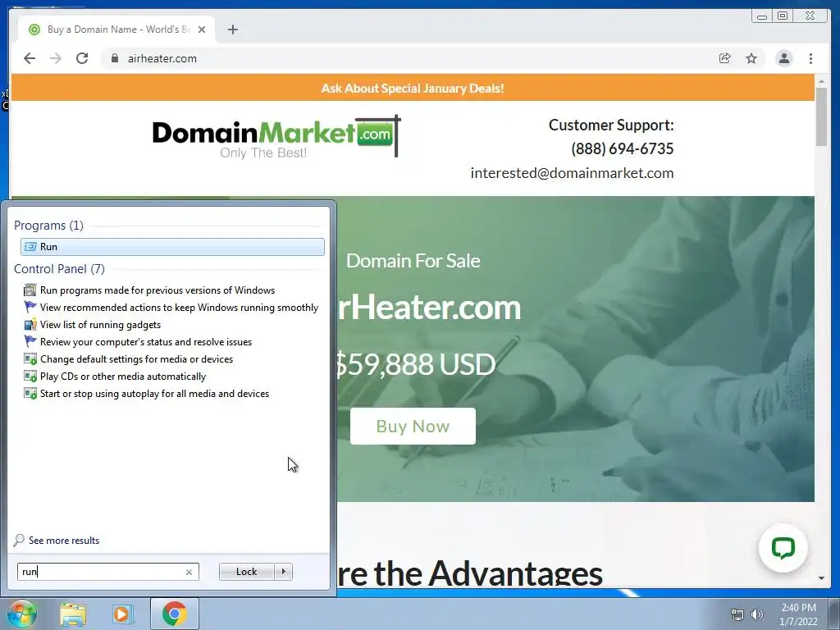This screenshot has height=630, width=840.
Task: Select View list of running gadgets
Action: point(92,325)
